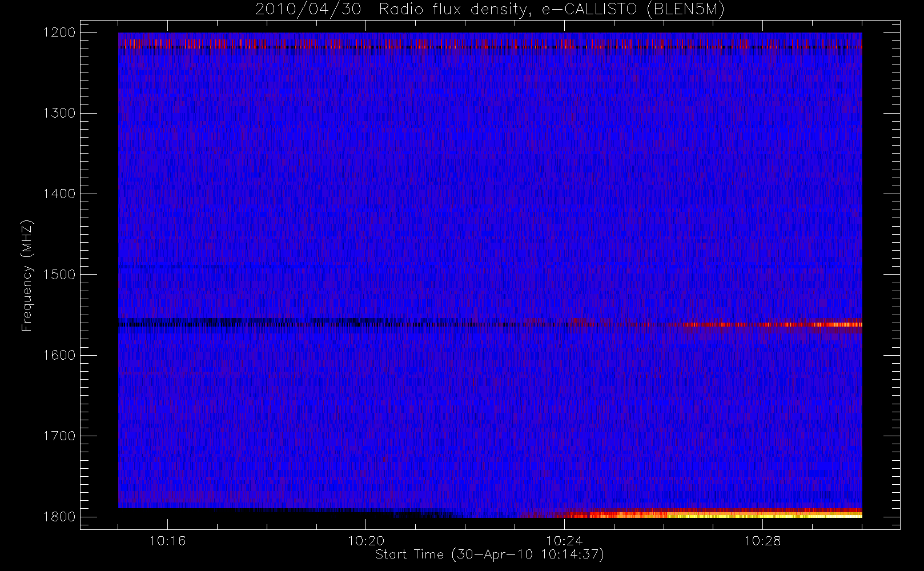Click the 'Frequency (MHZ)' axis label
The image size is (924, 571).
pos(26,275)
